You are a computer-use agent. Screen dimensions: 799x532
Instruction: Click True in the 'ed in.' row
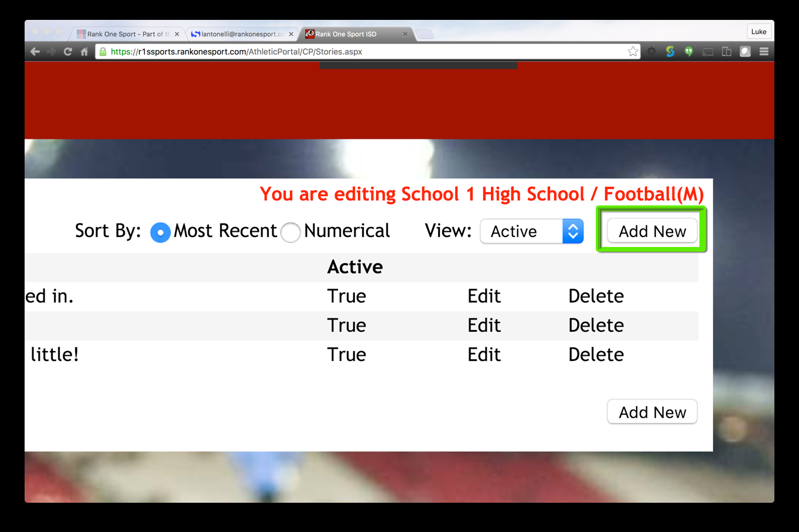pyautogui.click(x=346, y=296)
